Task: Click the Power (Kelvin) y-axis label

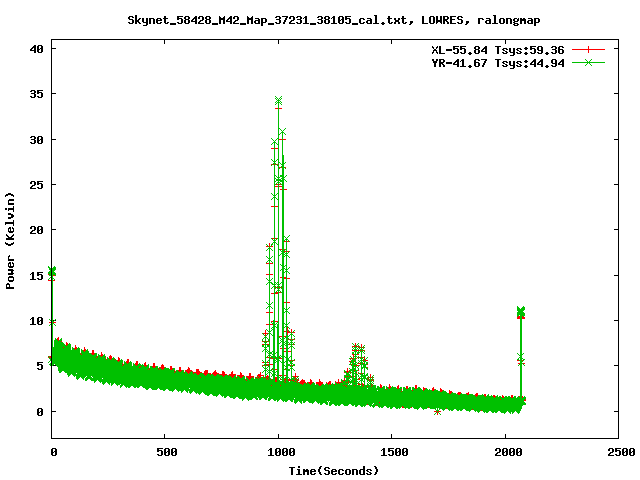Action: 10,241
